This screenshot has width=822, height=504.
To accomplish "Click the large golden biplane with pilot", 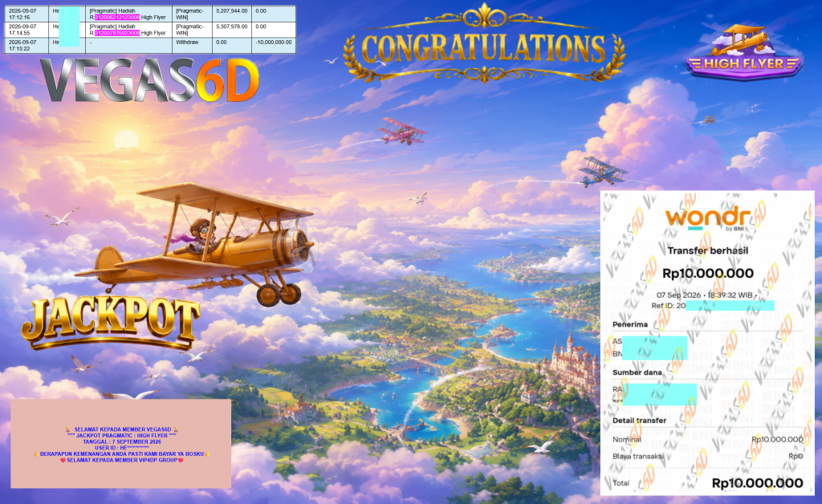I will pos(197,244).
